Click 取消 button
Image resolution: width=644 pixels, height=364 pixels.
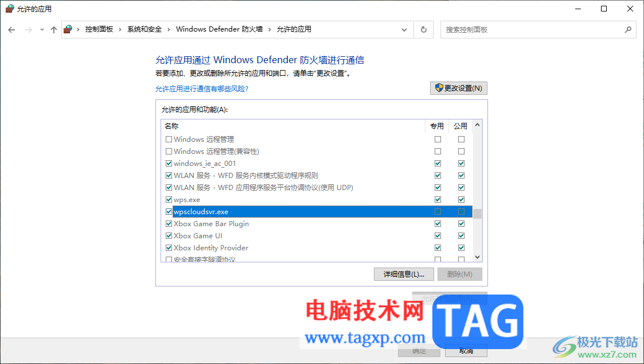(x=466, y=351)
